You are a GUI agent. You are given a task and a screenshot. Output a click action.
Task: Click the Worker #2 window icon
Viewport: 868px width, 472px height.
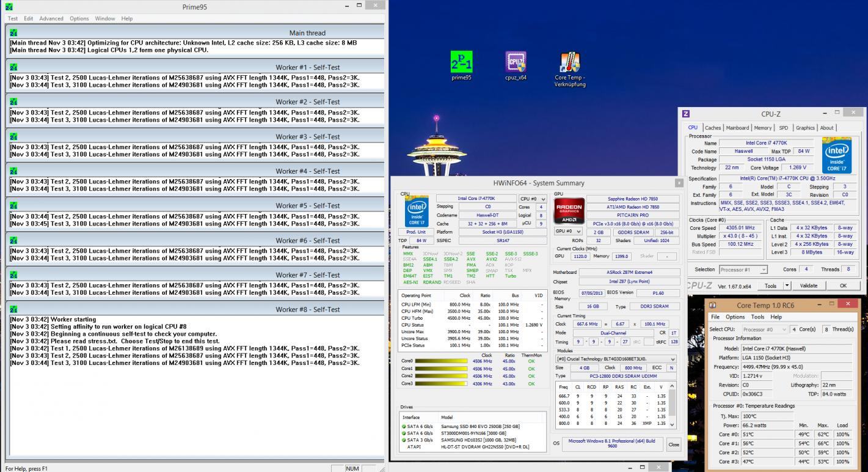(x=13, y=102)
